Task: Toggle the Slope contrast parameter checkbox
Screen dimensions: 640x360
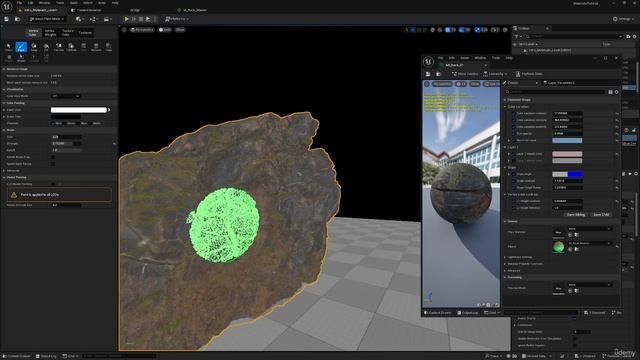Action: 513,181
